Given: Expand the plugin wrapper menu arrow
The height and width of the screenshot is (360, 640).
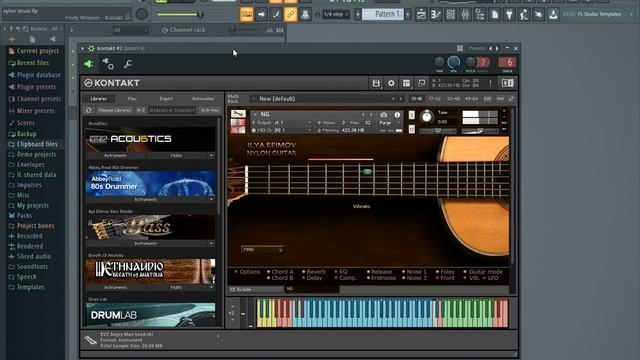Looking at the screenshot, I should [x=82, y=48].
